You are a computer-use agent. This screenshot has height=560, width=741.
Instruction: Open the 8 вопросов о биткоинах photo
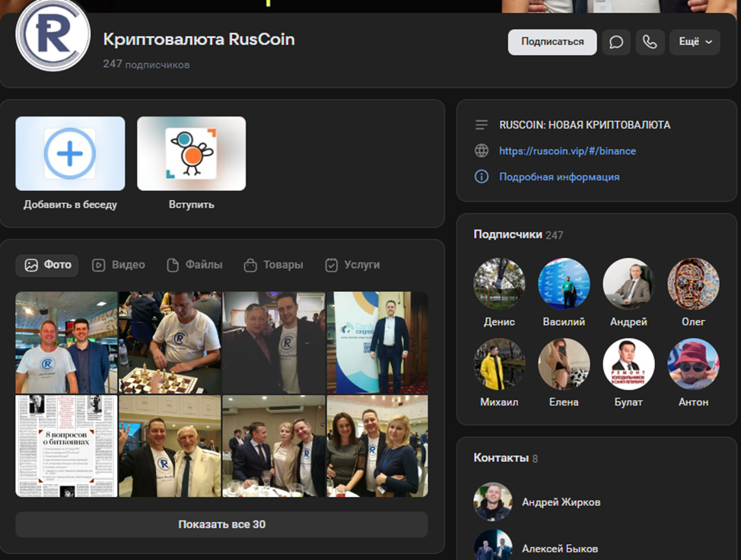66,446
